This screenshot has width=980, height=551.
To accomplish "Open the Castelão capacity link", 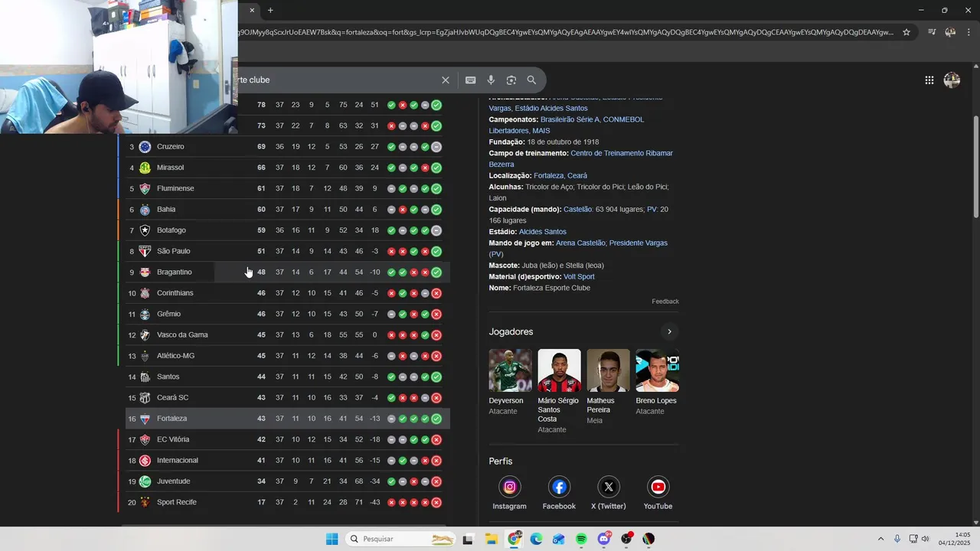I will (x=577, y=209).
